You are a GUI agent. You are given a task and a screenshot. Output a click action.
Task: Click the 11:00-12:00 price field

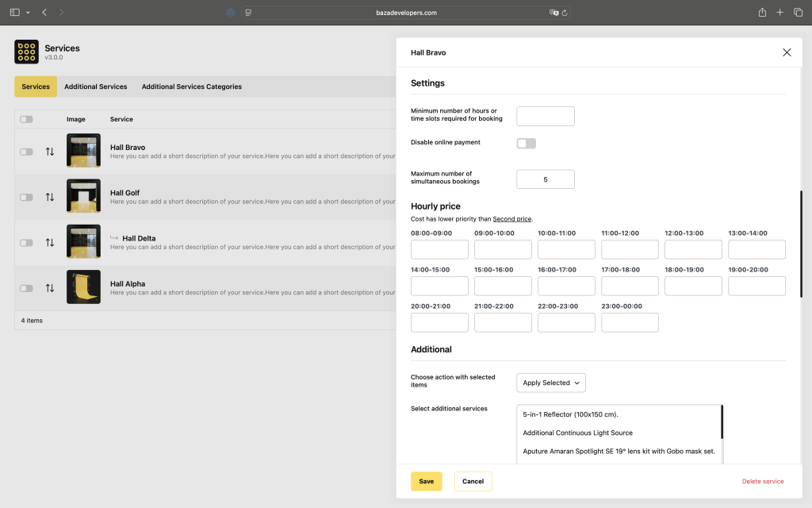630,249
